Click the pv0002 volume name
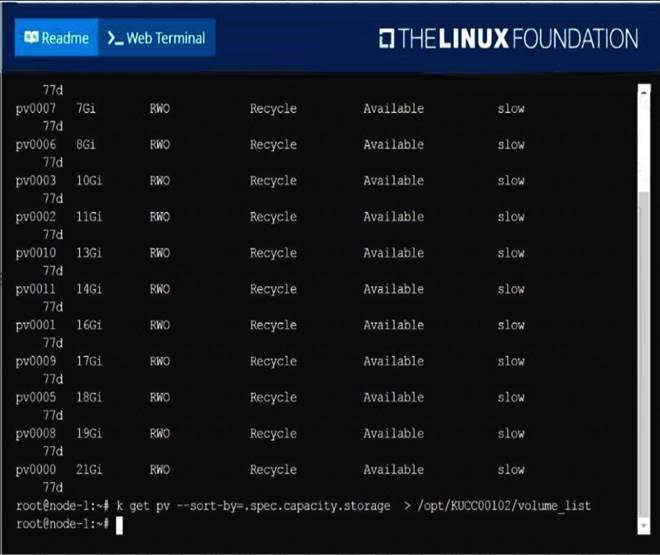Image resolution: width=660 pixels, height=555 pixels. pyautogui.click(x=36, y=217)
